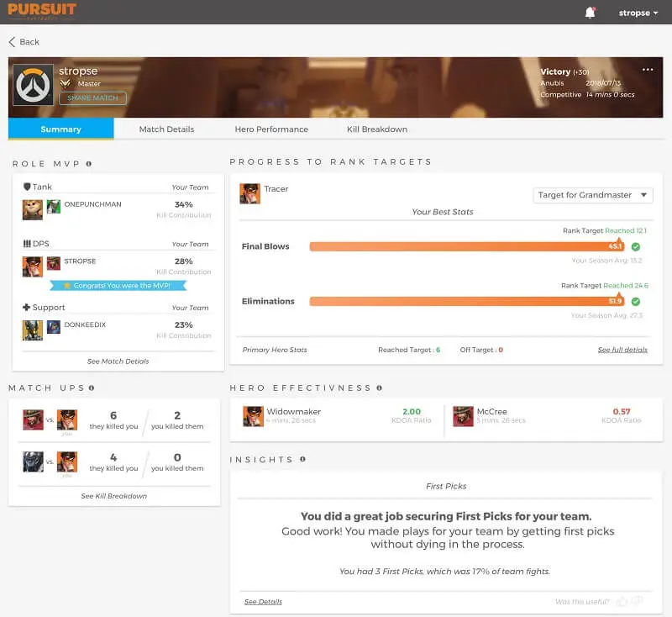The height and width of the screenshot is (617, 672).
Task: Click the Tracer hero portrait icon
Action: pyautogui.click(x=249, y=192)
